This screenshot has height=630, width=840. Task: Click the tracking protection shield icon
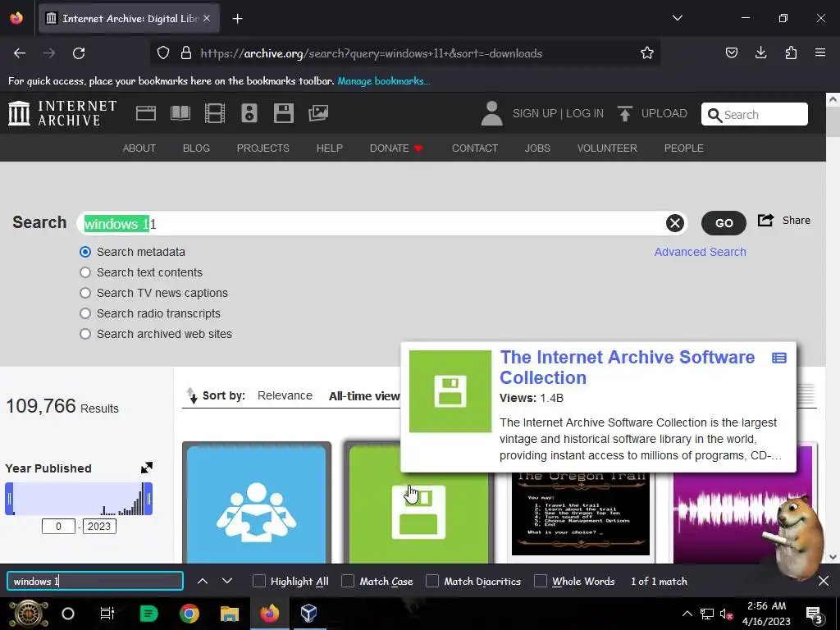[x=163, y=53]
